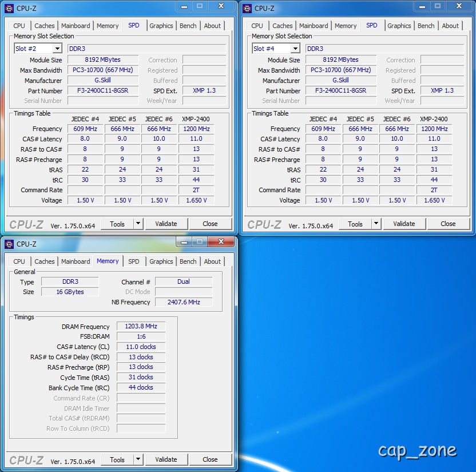476x472 pixels.
Task: Click Manufacturer G.Skill in Slot #4 window
Action: point(341,80)
